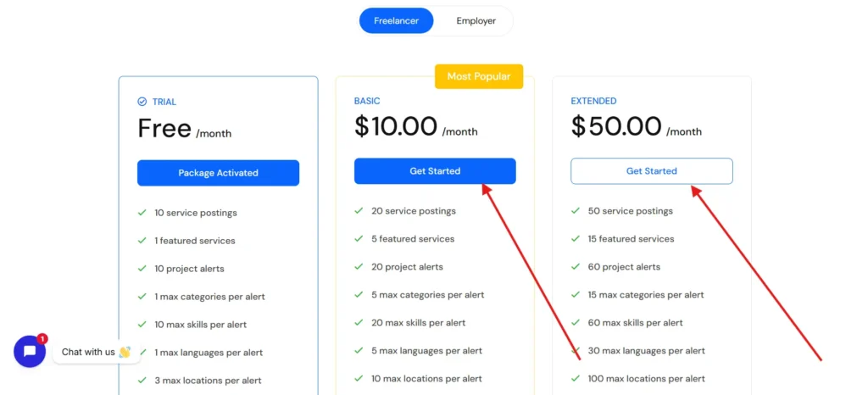The height and width of the screenshot is (395, 868).
Task: Click Get Started on Extended plan
Action: pos(651,171)
